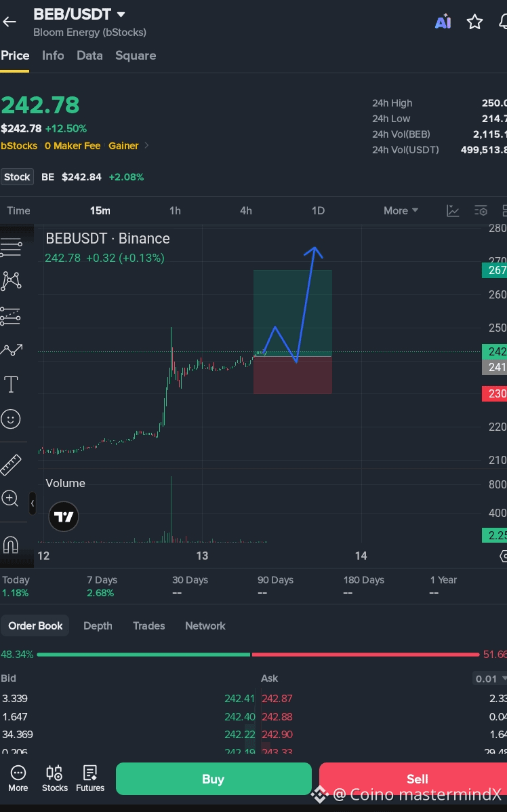Viewport: 507px width, 812px height.
Task: Tap the Gainer tag
Action: (x=123, y=146)
